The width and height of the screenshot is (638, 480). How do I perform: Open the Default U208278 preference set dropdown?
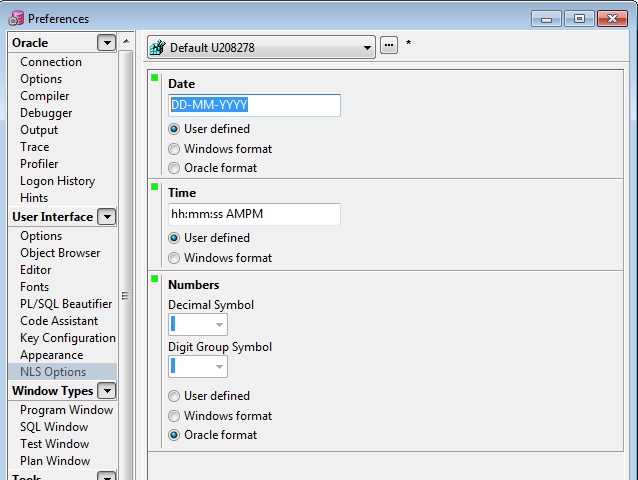(x=368, y=47)
